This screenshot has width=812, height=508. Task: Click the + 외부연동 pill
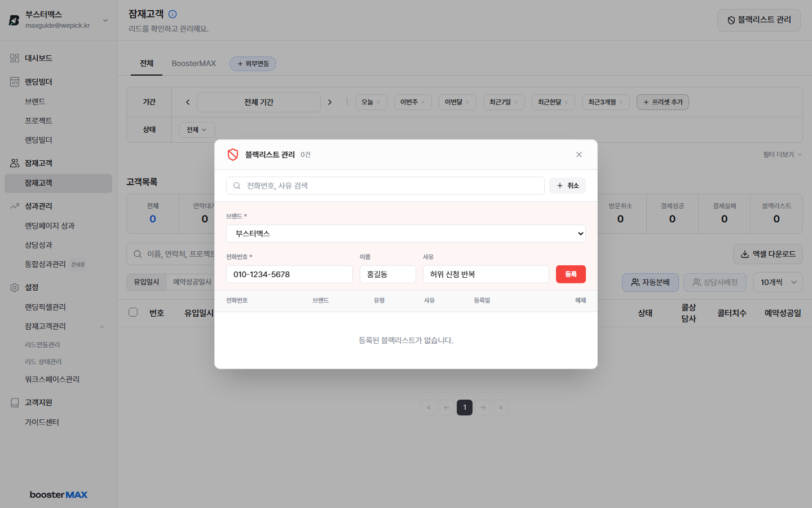click(253, 64)
